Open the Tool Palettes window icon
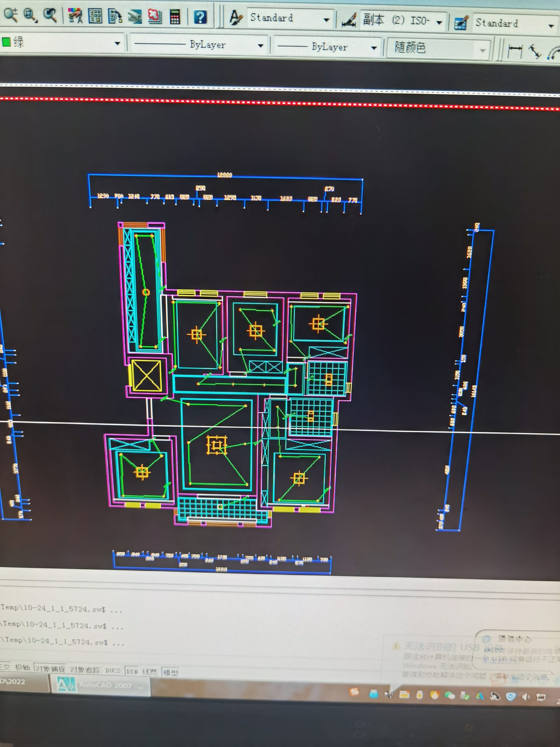 [115, 16]
